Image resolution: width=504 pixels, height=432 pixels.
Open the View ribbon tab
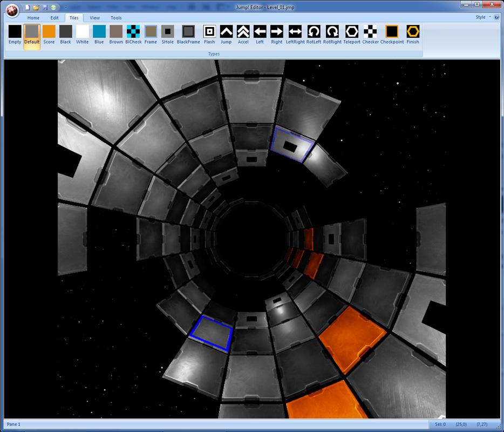tap(94, 18)
